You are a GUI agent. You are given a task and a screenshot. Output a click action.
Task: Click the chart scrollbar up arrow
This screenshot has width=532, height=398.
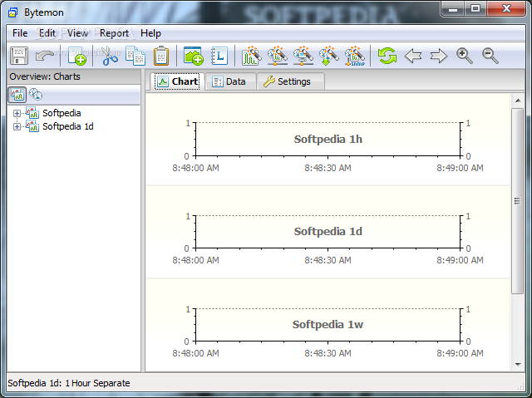pyautogui.click(x=518, y=101)
